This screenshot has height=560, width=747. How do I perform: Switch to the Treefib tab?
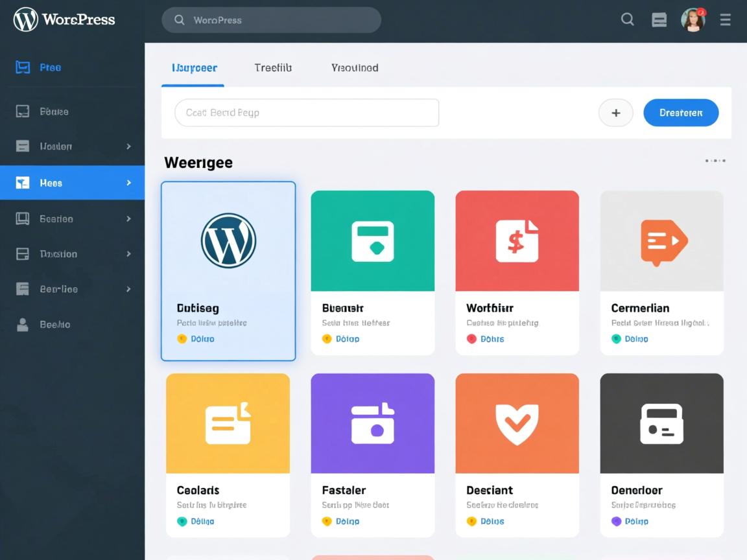point(273,67)
